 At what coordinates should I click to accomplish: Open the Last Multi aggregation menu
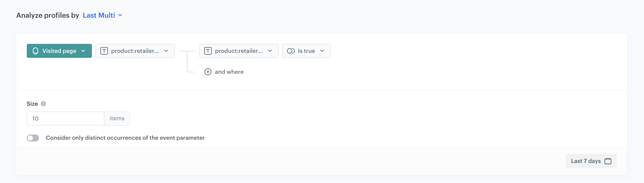pos(99,15)
